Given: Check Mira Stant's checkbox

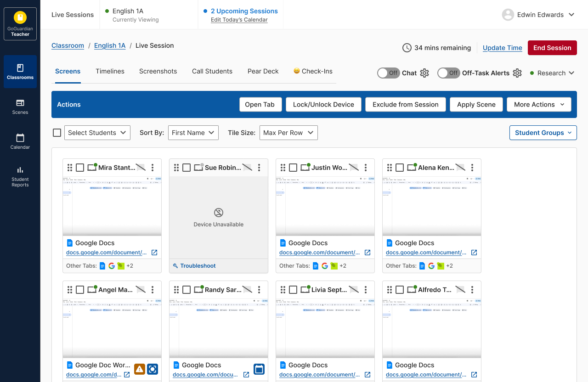Looking at the screenshot, I should (x=80, y=168).
